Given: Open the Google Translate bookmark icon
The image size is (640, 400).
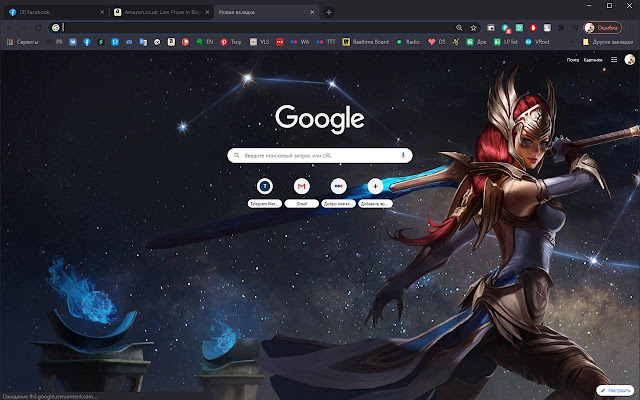Looking at the screenshot, I should pos(143,42).
